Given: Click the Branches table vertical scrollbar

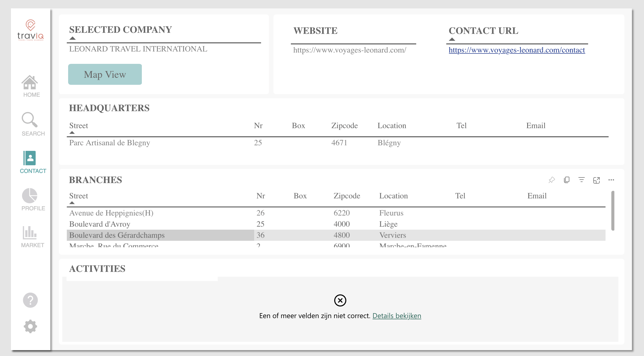Looking at the screenshot, I should [x=613, y=211].
